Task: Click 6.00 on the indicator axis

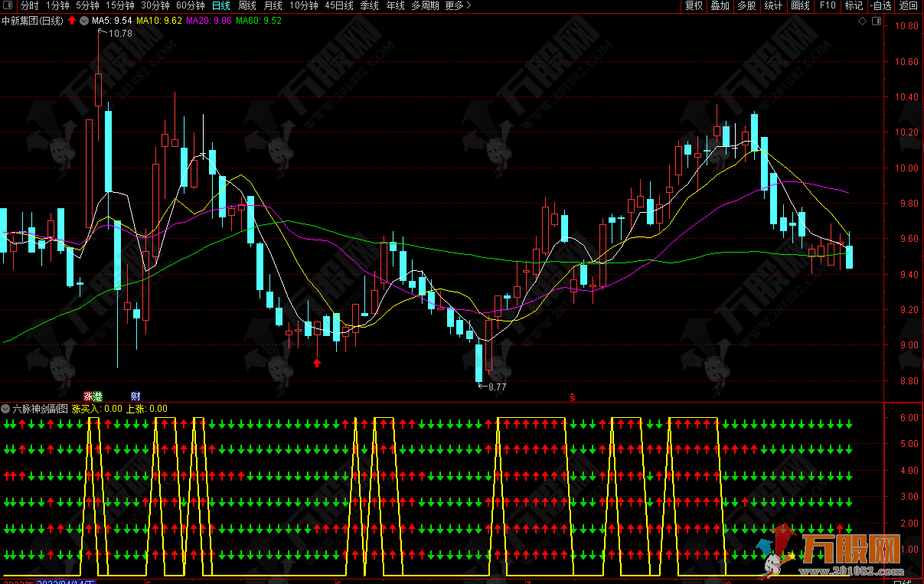Action: coord(909,418)
